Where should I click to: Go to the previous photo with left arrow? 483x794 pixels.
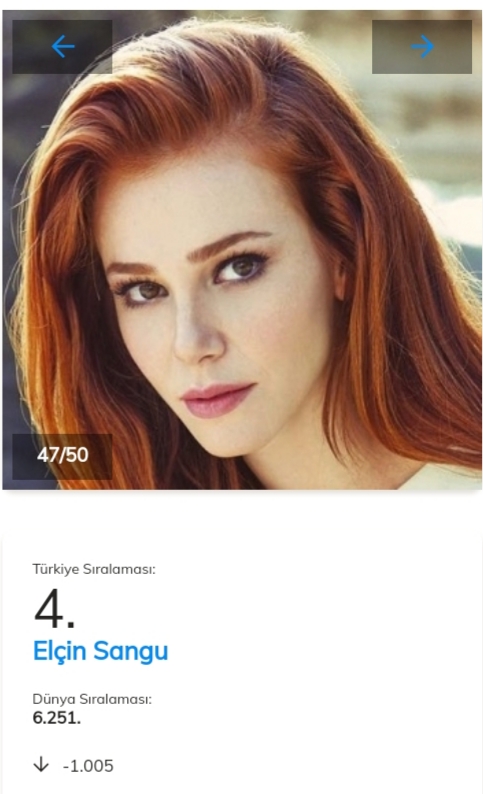pos(63,47)
